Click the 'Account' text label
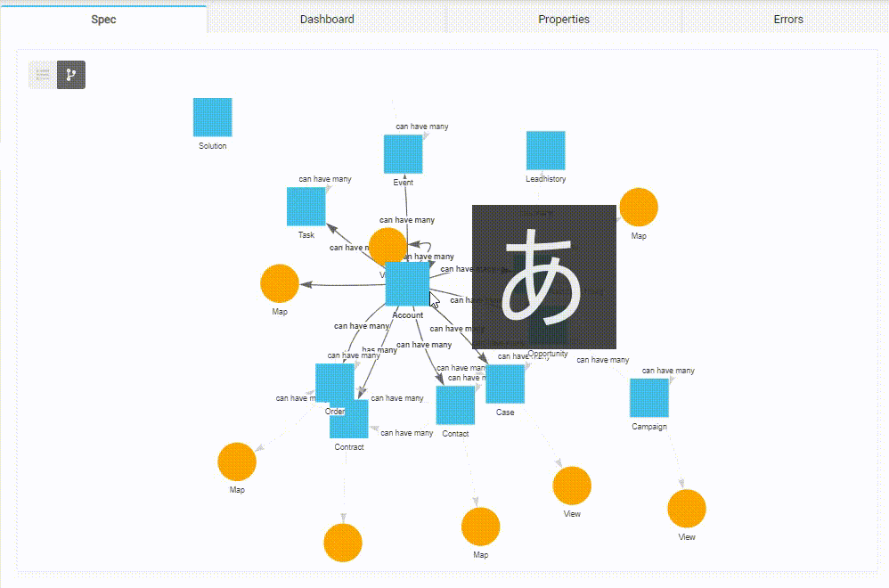The image size is (889, 588). tap(408, 315)
